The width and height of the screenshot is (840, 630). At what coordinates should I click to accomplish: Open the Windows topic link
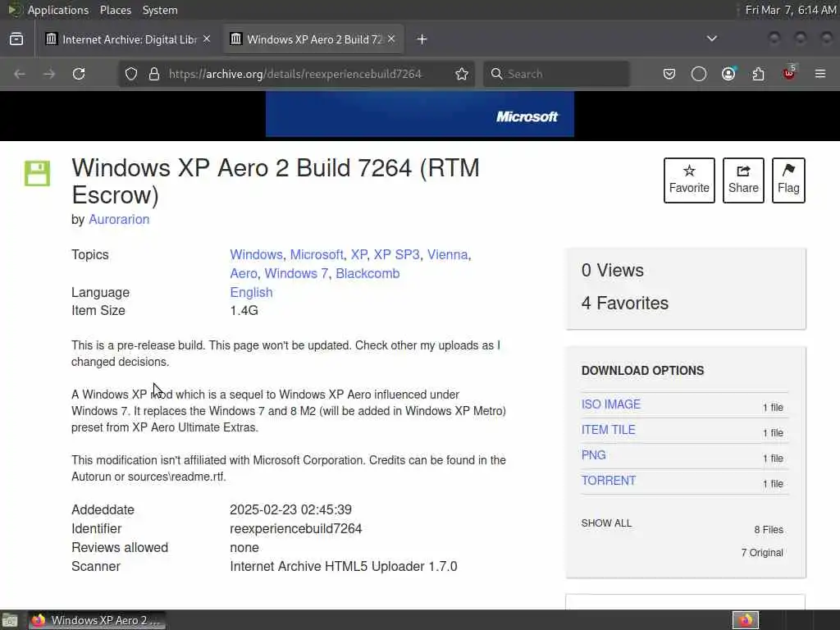coord(256,255)
